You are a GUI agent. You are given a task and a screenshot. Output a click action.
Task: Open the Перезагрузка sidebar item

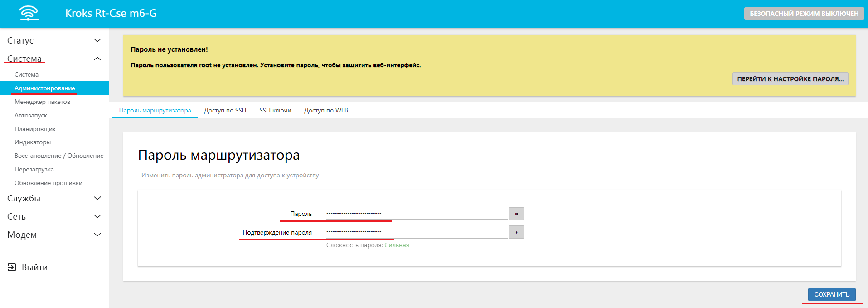(x=34, y=169)
